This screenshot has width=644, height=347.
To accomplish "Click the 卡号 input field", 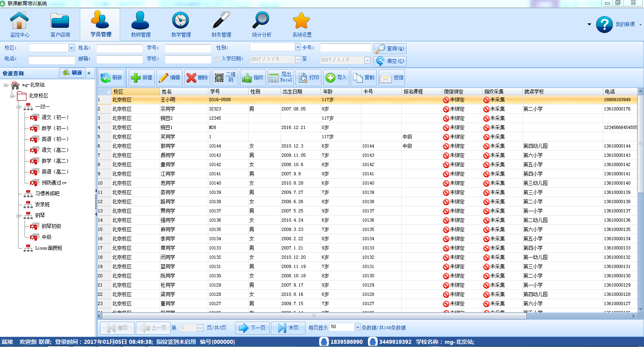I will coord(345,48).
